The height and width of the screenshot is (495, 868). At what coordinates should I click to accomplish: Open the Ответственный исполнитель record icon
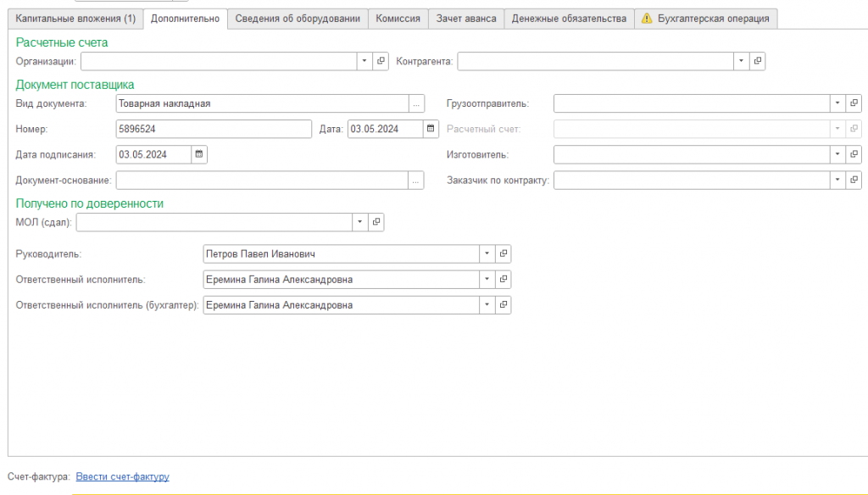[504, 279]
